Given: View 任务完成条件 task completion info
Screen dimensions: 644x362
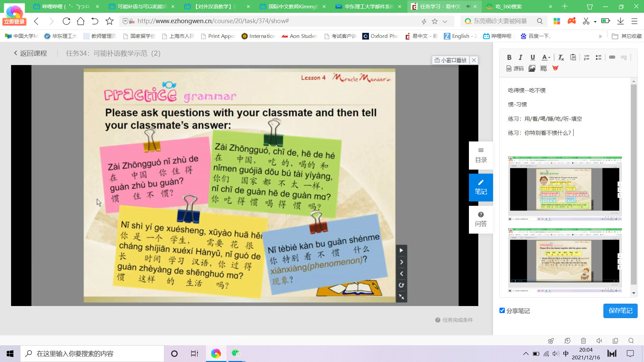Looking at the screenshot, I should 454,320.
